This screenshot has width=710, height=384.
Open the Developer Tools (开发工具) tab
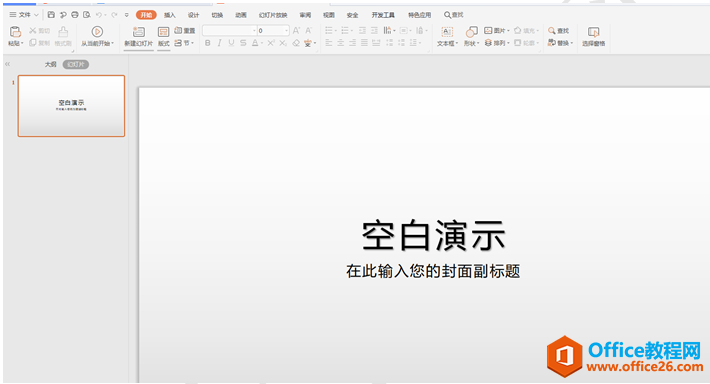[383, 15]
